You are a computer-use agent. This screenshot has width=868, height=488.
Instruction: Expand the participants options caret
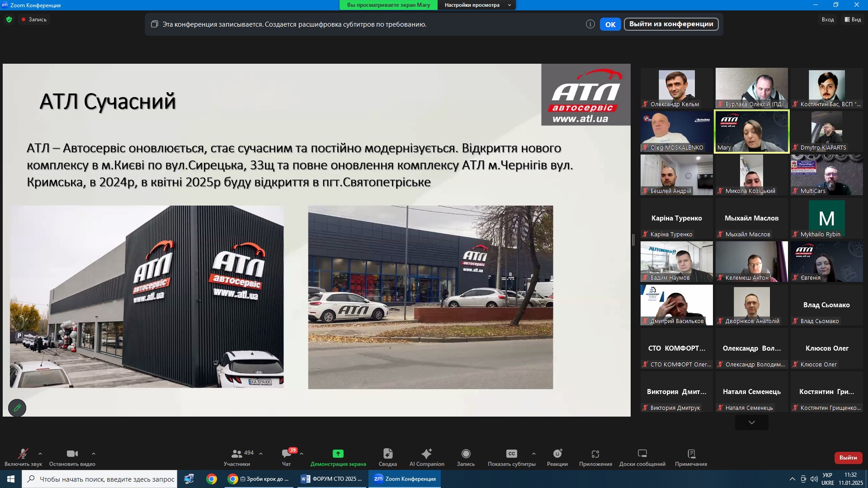pyautogui.click(x=261, y=454)
